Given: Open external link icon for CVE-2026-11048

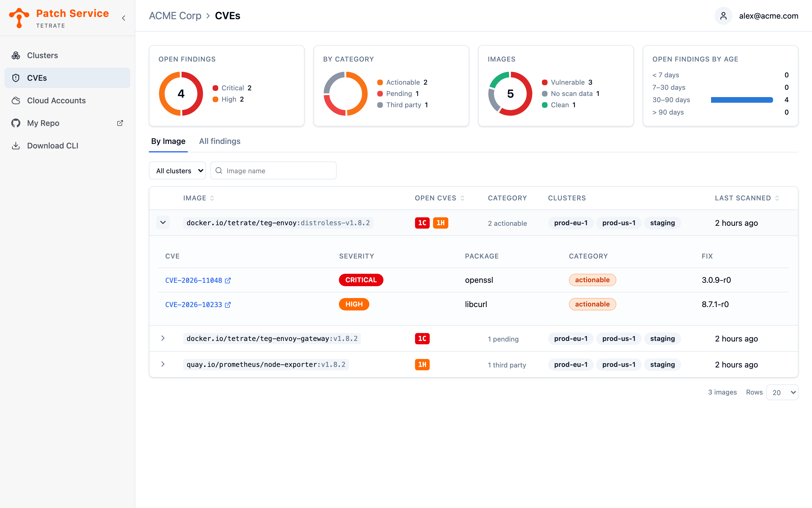Looking at the screenshot, I should tap(228, 281).
